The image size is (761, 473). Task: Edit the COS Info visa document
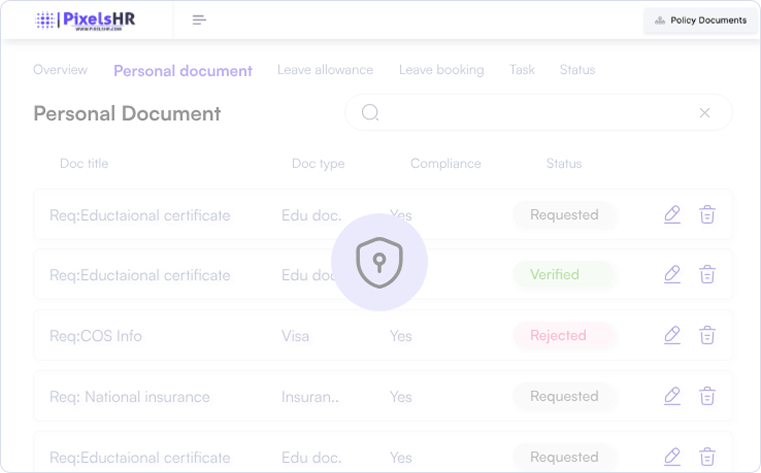(x=672, y=335)
